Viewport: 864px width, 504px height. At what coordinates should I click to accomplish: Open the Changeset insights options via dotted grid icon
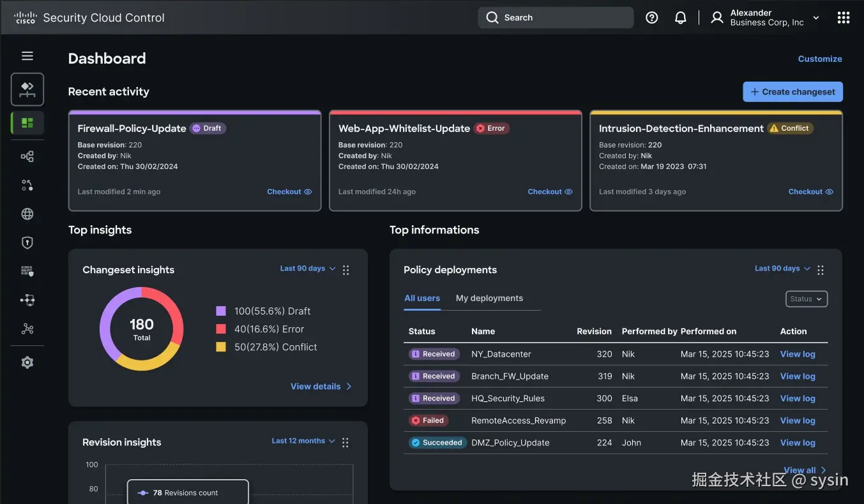345,270
